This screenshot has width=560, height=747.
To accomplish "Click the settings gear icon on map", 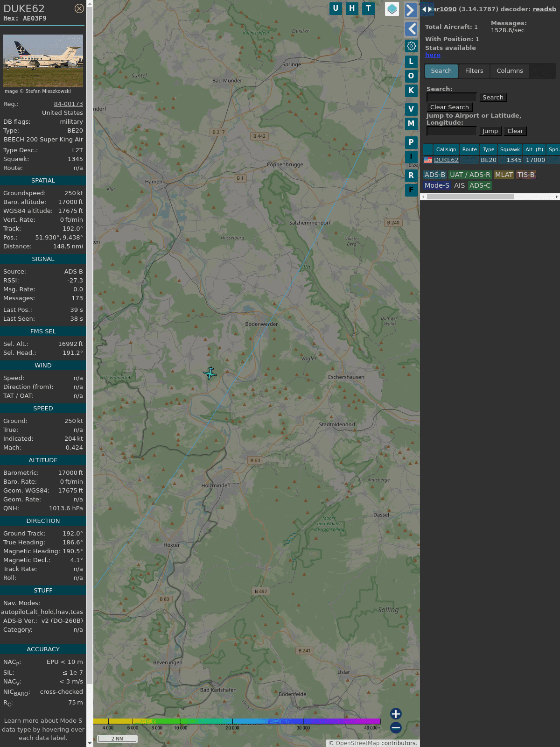I will [411, 46].
